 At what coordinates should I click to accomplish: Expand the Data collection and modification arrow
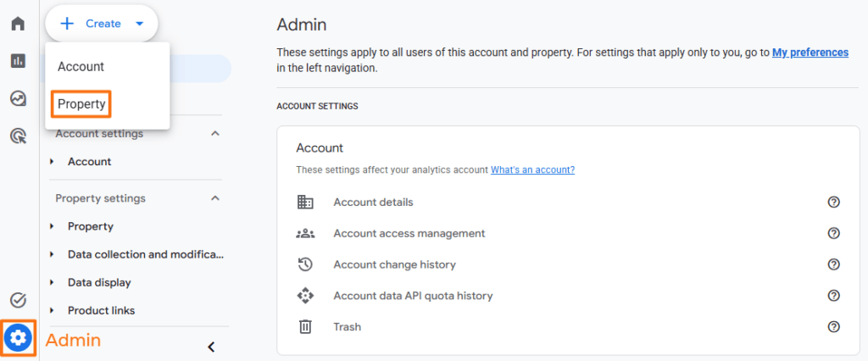point(52,254)
